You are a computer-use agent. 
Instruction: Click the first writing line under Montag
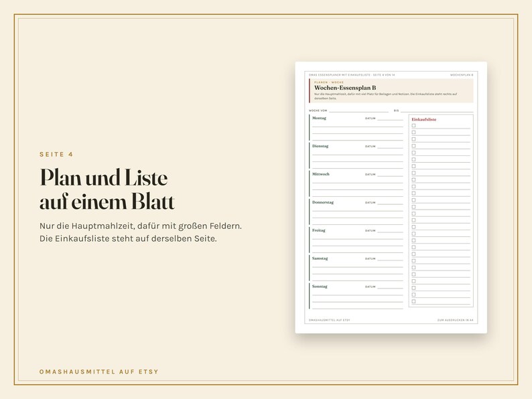tap(358, 127)
